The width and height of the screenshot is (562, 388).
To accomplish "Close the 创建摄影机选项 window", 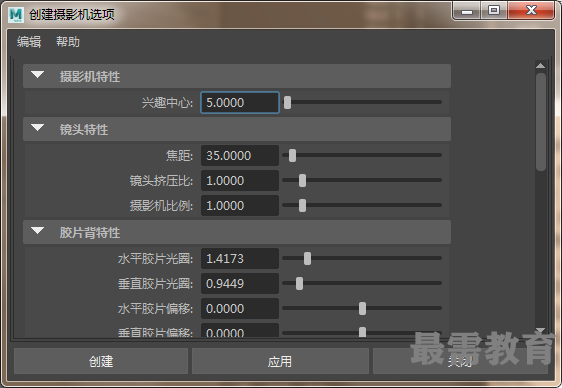I will [x=531, y=10].
